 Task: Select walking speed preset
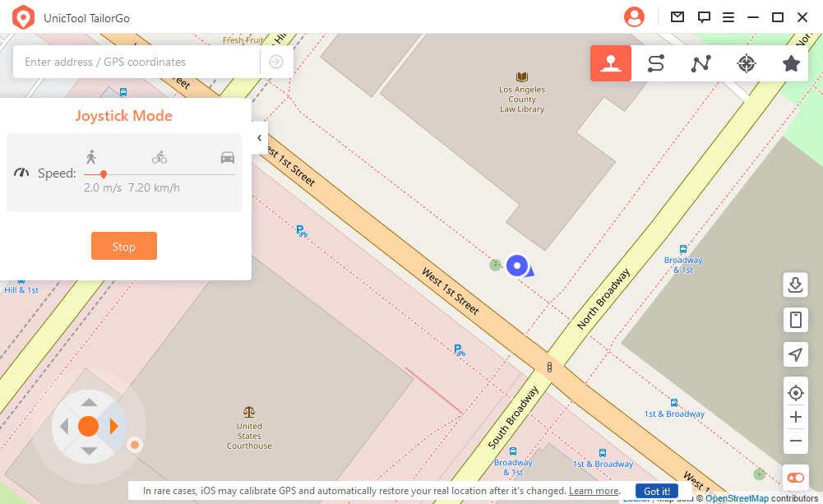click(x=91, y=156)
